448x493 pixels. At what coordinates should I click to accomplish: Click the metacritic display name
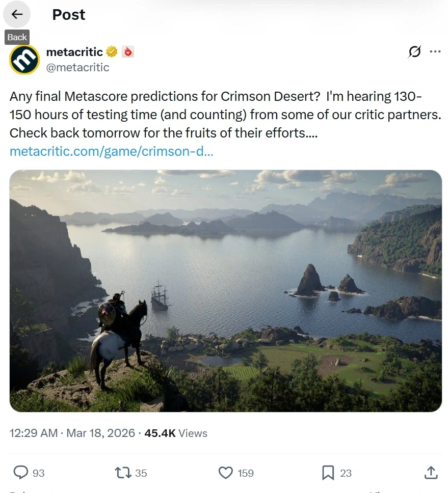point(74,52)
